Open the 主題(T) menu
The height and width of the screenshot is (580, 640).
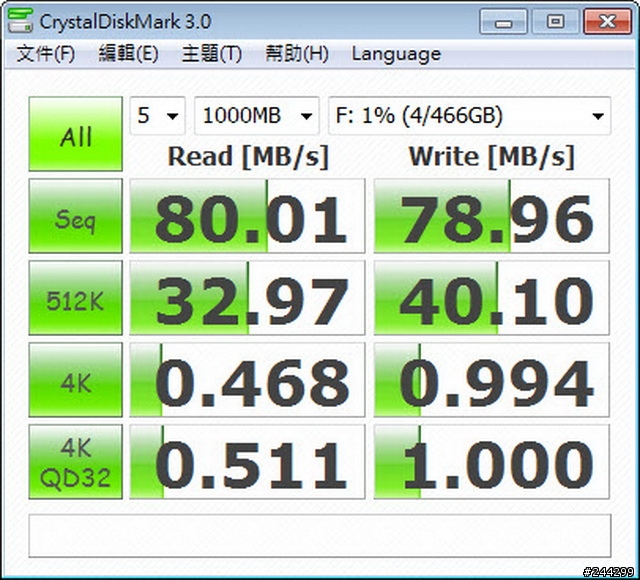(x=212, y=54)
